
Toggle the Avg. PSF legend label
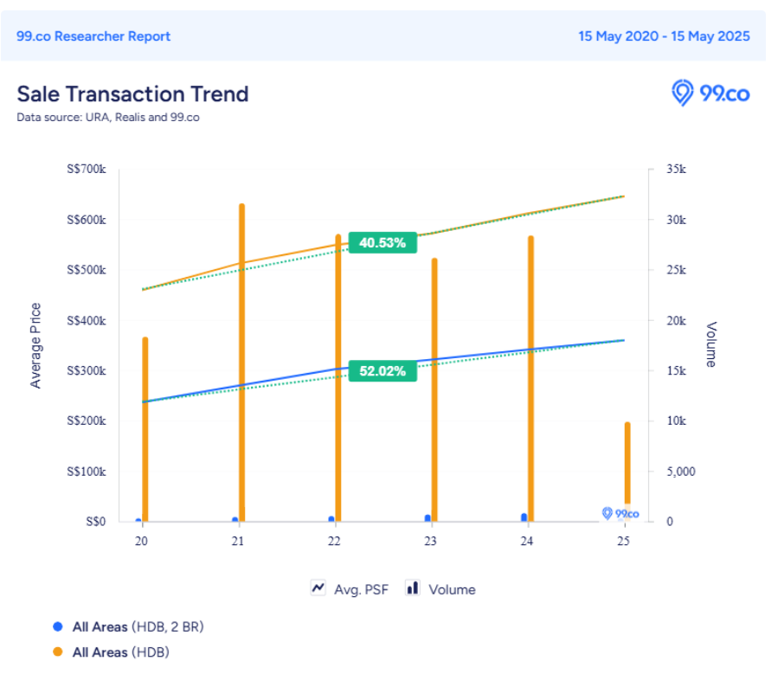(361, 589)
